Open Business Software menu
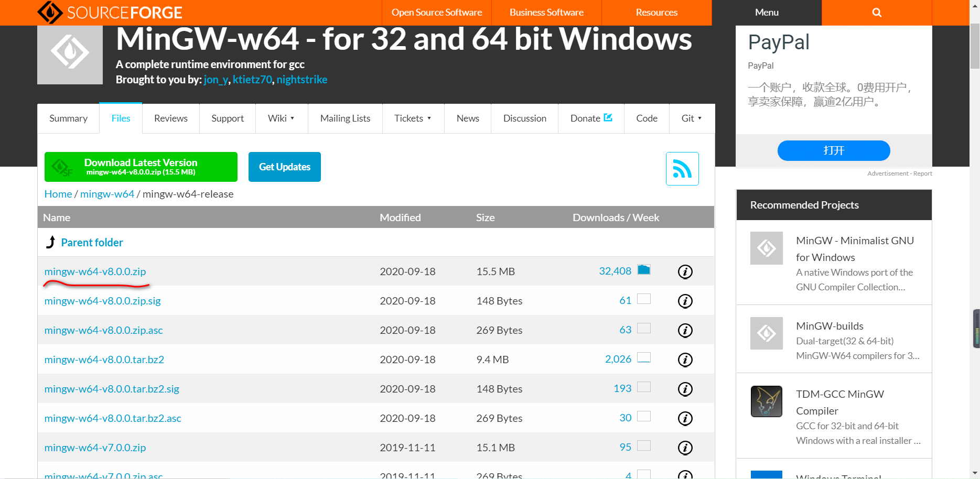The height and width of the screenshot is (479, 980). click(546, 13)
